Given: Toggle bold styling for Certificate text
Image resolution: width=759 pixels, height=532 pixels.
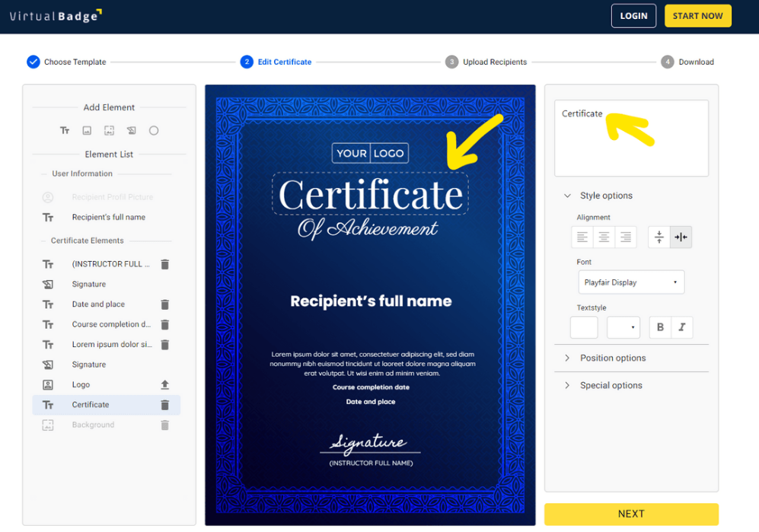Looking at the screenshot, I should 660,327.
